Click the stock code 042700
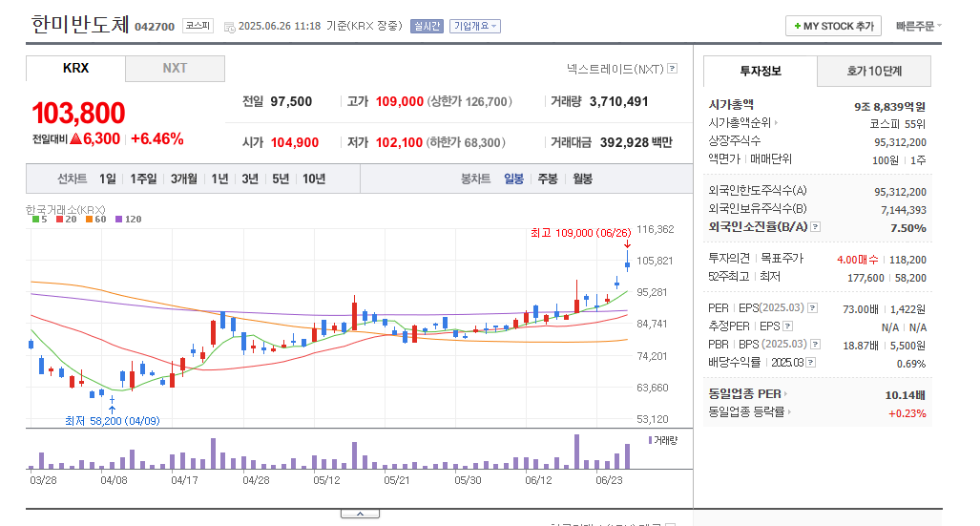Viewport: 980px width, 526px height. tap(155, 27)
